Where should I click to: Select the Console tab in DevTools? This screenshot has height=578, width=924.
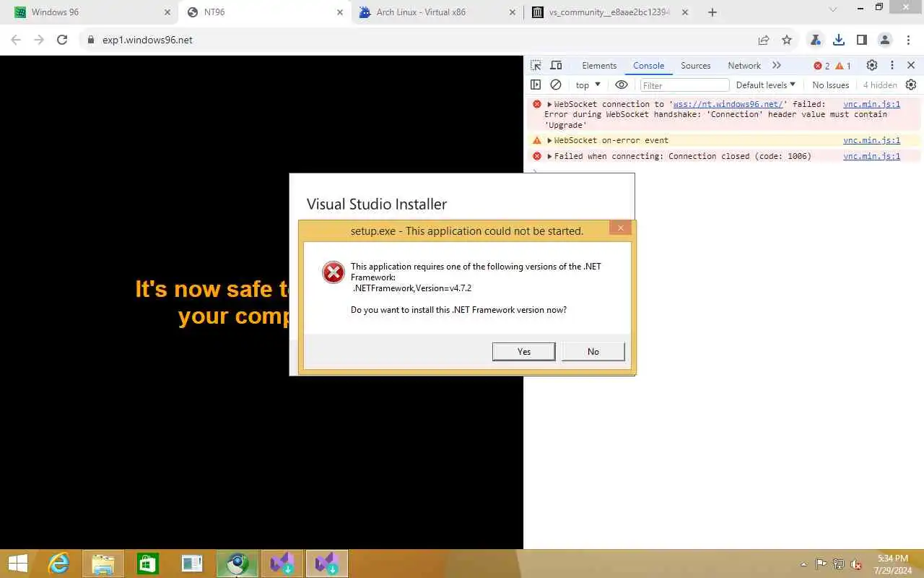point(648,65)
